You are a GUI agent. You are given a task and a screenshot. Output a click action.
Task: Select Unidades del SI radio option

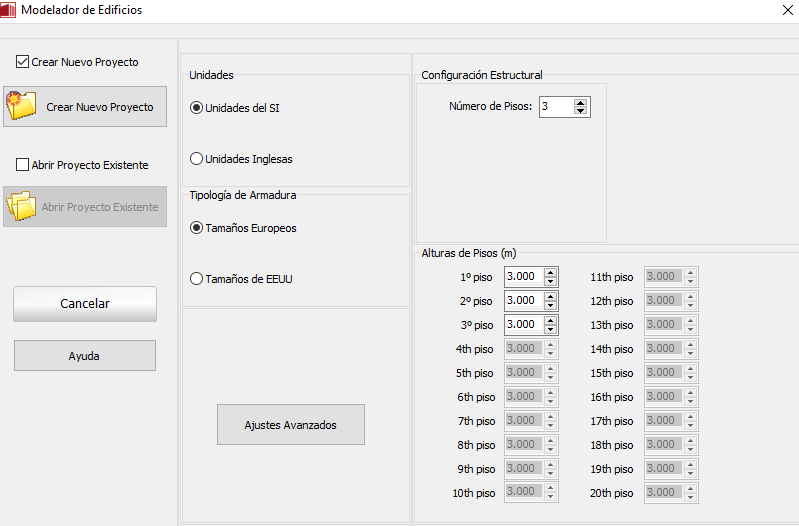196,108
